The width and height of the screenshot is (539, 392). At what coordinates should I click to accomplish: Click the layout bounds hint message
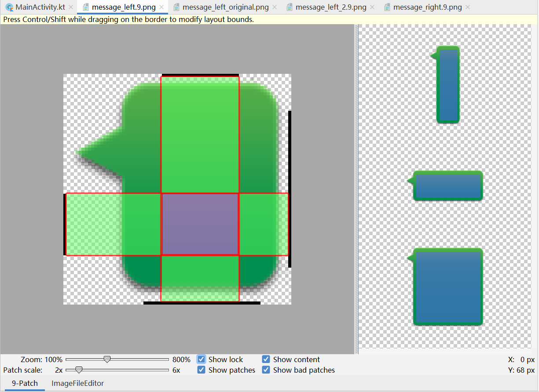point(128,19)
